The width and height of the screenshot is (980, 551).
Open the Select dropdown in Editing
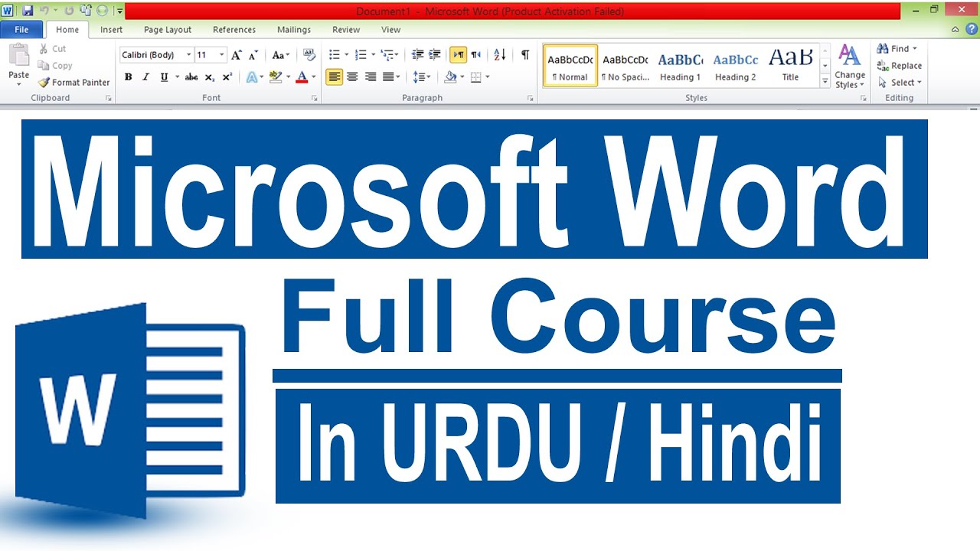coord(900,83)
